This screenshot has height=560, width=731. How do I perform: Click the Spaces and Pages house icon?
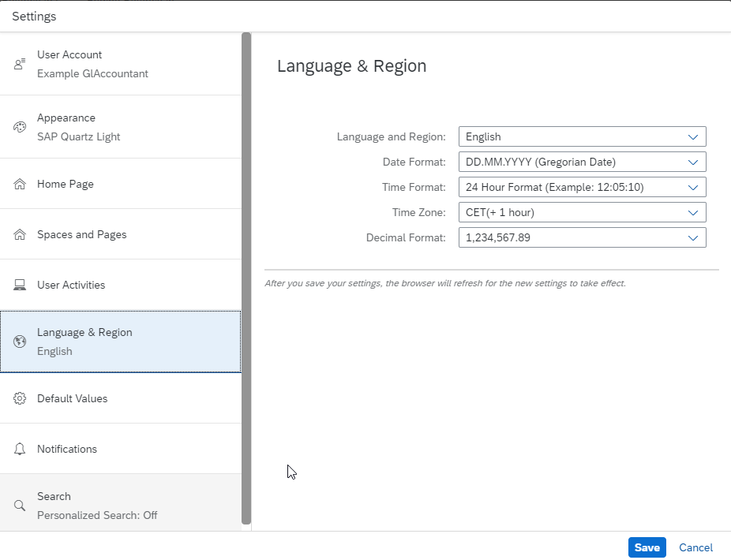[x=20, y=234]
